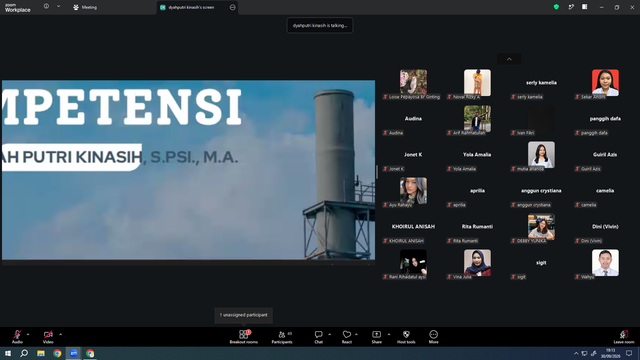Select aprilia participant tile

477,192
